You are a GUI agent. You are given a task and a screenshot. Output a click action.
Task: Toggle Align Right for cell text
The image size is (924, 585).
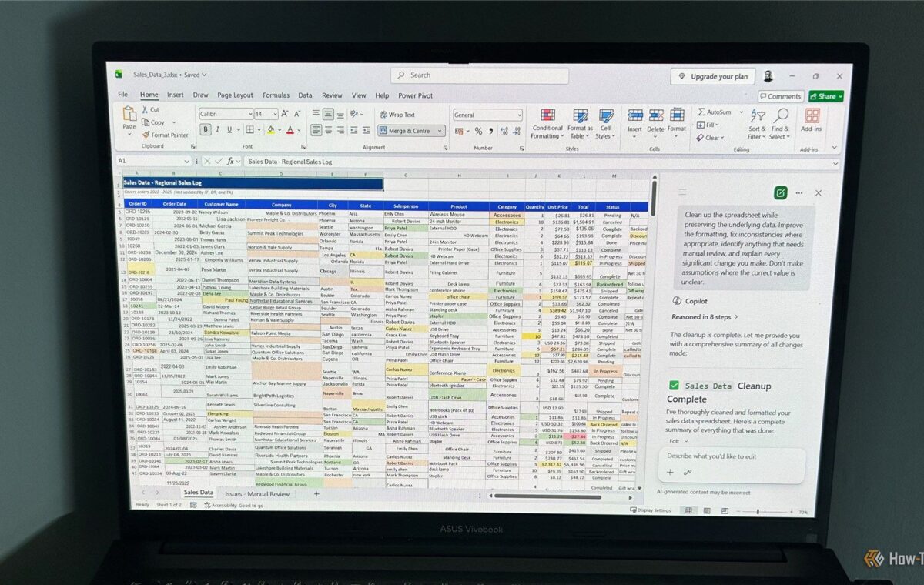click(x=341, y=130)
